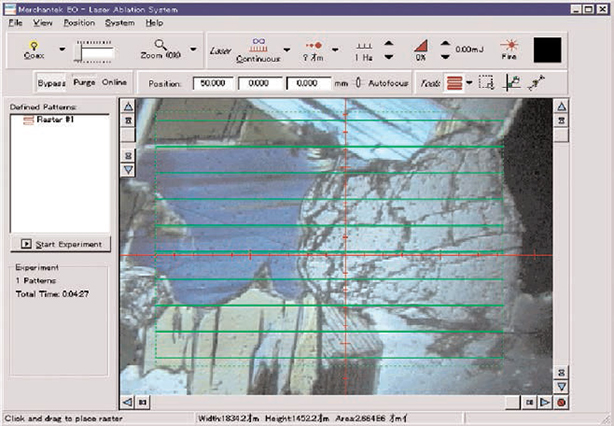
Task: Click the Coax light bulb icon
Action: coord(31,46)
